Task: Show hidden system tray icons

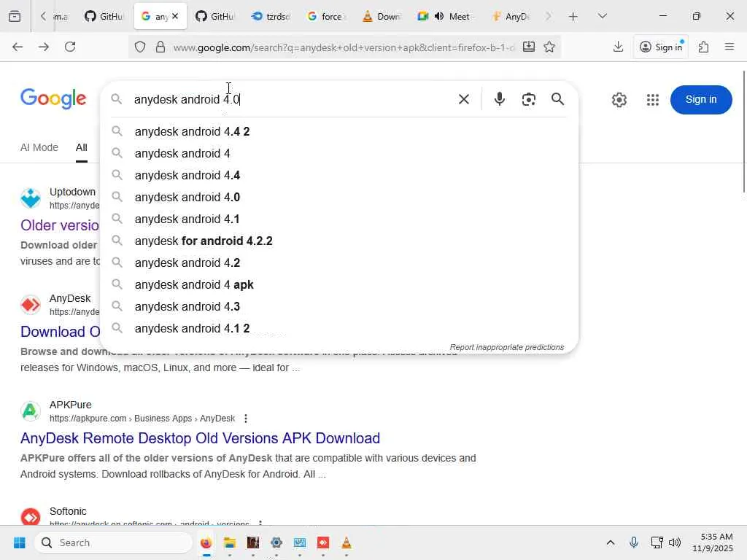Action: 611,542
